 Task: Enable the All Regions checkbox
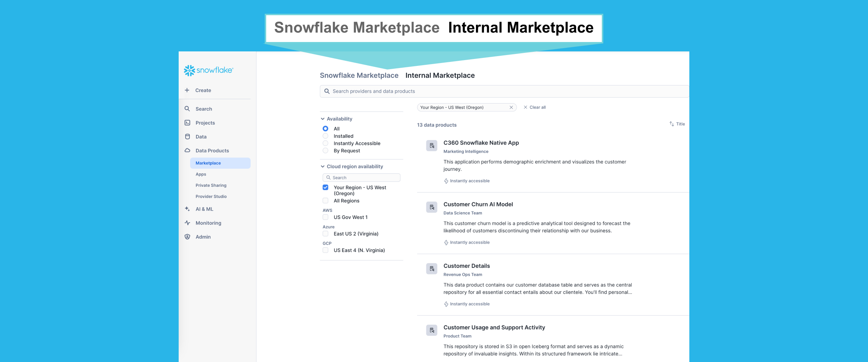pos(325,200)
